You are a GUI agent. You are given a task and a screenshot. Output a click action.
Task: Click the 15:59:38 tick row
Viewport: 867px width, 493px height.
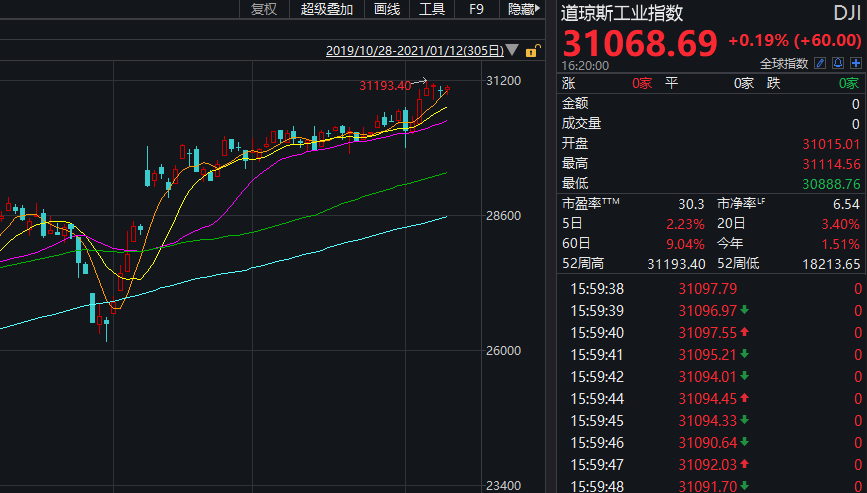click(x=596, y=288)
